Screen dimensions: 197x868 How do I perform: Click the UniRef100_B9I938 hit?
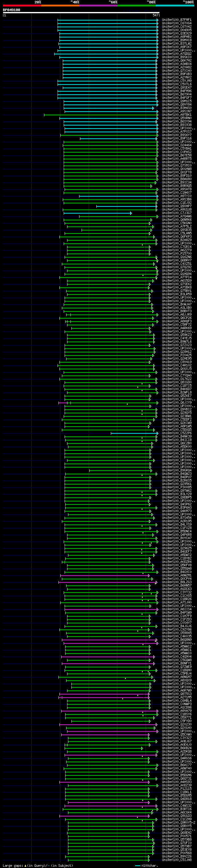177,125
